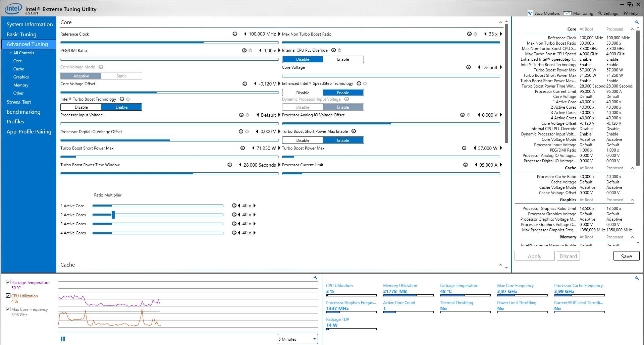Show info for Internal CPU PLL Override
The image size is (644, 345).
333,50
